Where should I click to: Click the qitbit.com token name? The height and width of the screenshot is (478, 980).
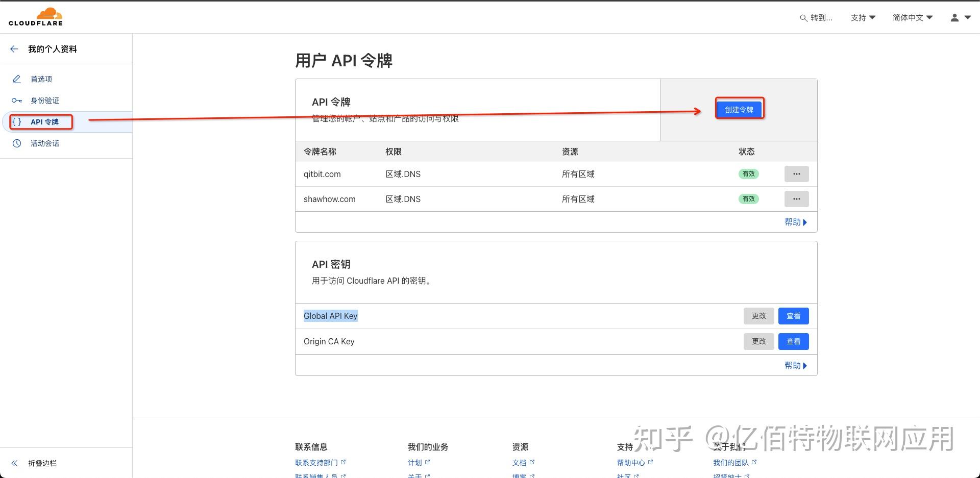pyautogui.click(x=322, y=174)
